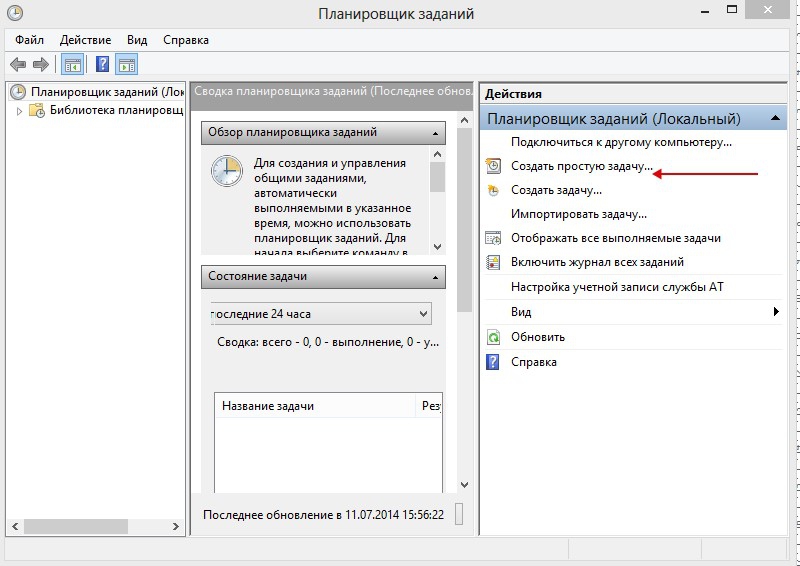Screen dimensions: 800x566
Task: Click the Forward arrow toolbar icon
Action: pyautogui.click(x=41, y=65)
